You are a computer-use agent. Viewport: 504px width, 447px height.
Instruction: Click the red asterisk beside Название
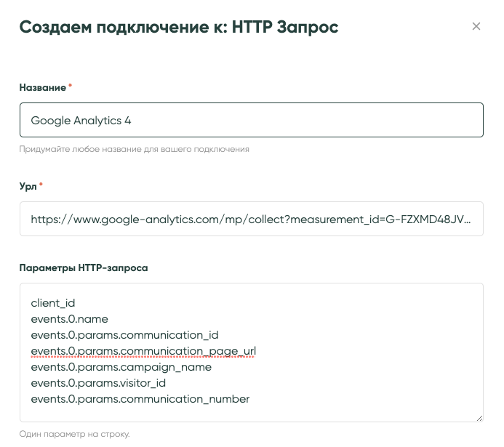pos(71,86)
